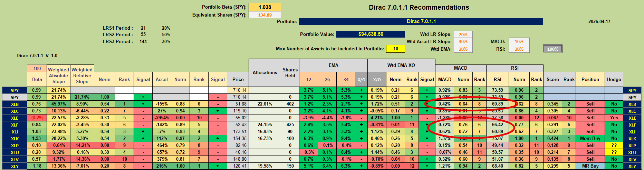
Task: Click the XLY accel value 216%
Action: point(162,166)
